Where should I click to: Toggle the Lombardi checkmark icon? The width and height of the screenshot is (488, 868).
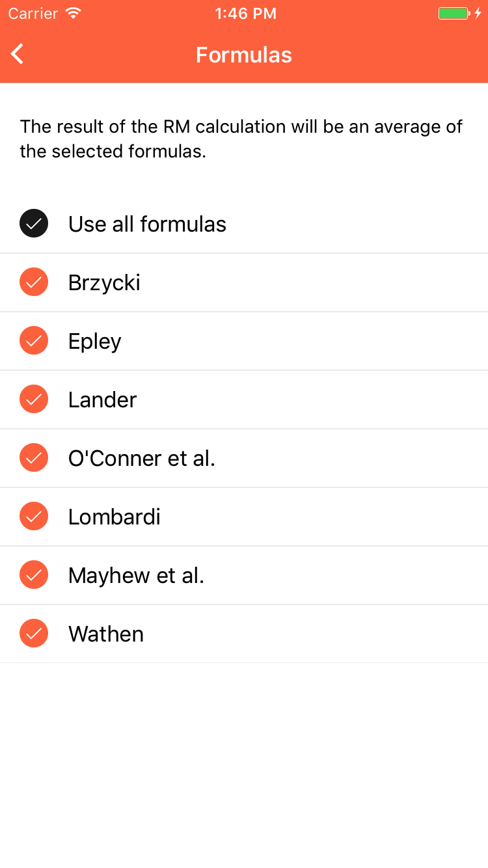click(x=34, y=517)
